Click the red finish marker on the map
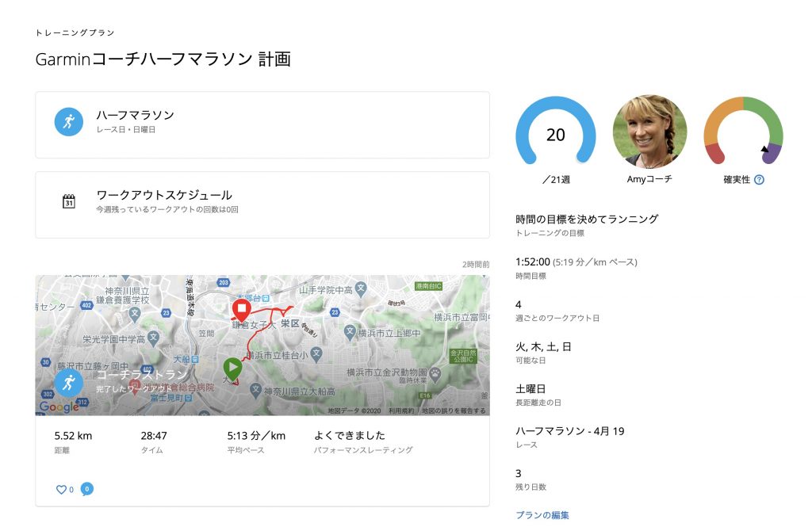812x527 pixels. pyautogui.click(x=241, y=311)
